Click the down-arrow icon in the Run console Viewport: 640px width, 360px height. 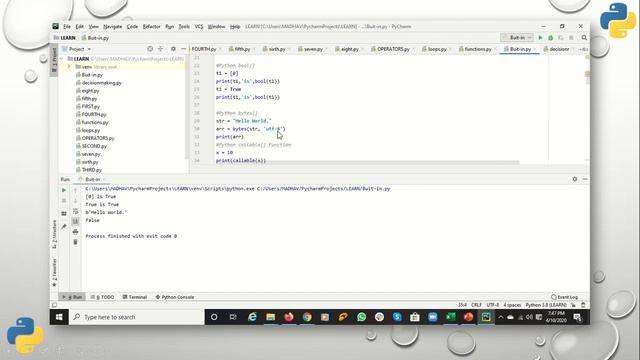[75, 201]
